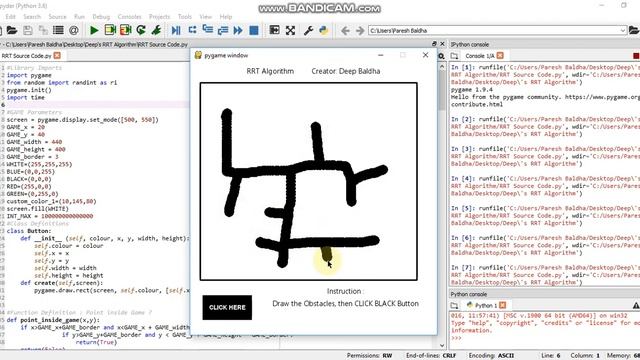Open the Tools menu
This screenshot has height=360, width=640.
[184, 17]
